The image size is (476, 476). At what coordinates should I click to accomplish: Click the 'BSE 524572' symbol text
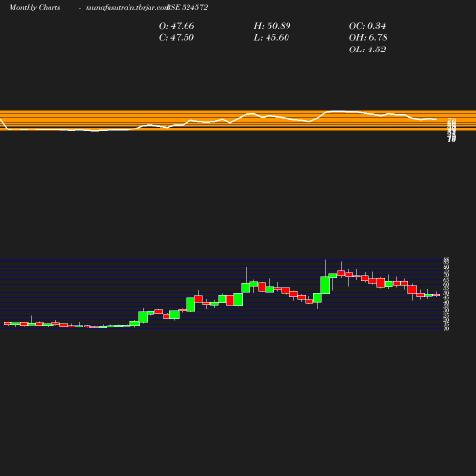coord(188,8)
